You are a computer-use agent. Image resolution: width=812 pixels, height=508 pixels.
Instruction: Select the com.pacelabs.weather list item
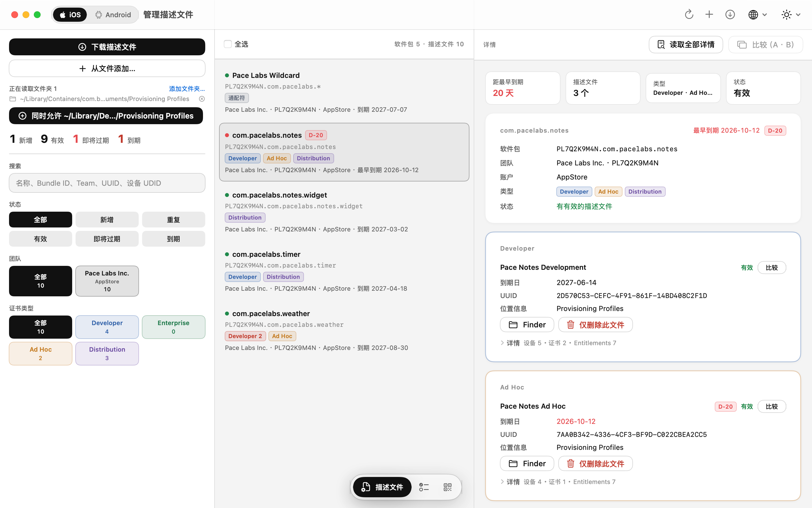344,330
